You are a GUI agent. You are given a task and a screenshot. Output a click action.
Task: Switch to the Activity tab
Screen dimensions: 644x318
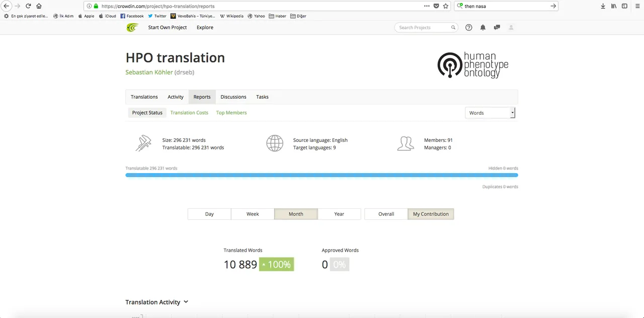[x=176, y=97]
